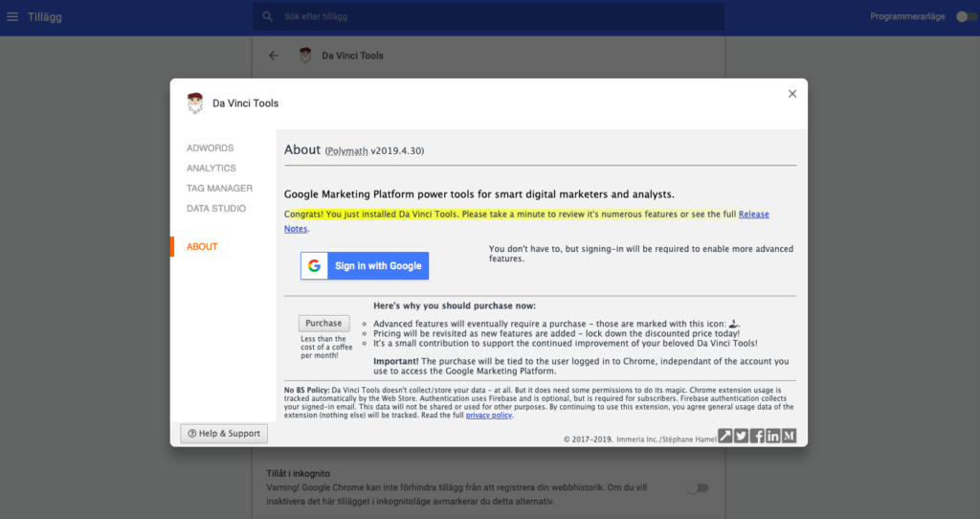Click the Tillägg page title

[44, 17]
